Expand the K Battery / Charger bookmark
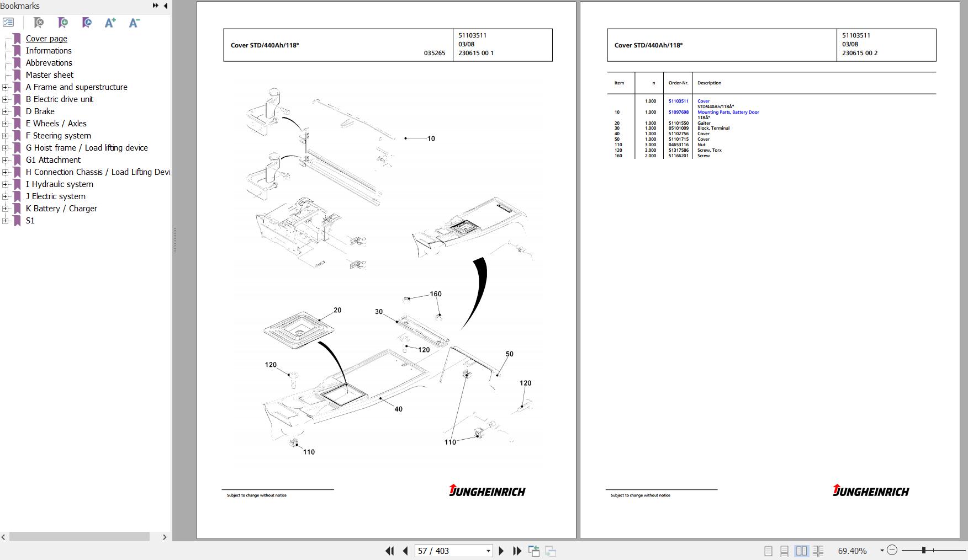 point(5,209)
